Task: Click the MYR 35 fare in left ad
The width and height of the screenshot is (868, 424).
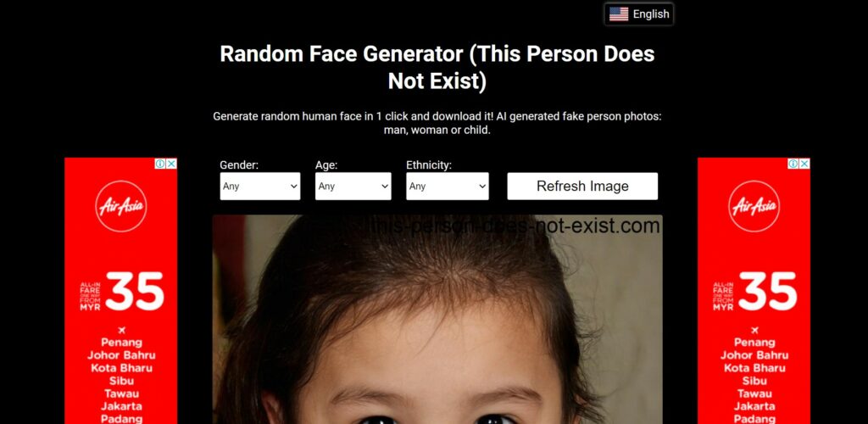Action: click(121, 291)
